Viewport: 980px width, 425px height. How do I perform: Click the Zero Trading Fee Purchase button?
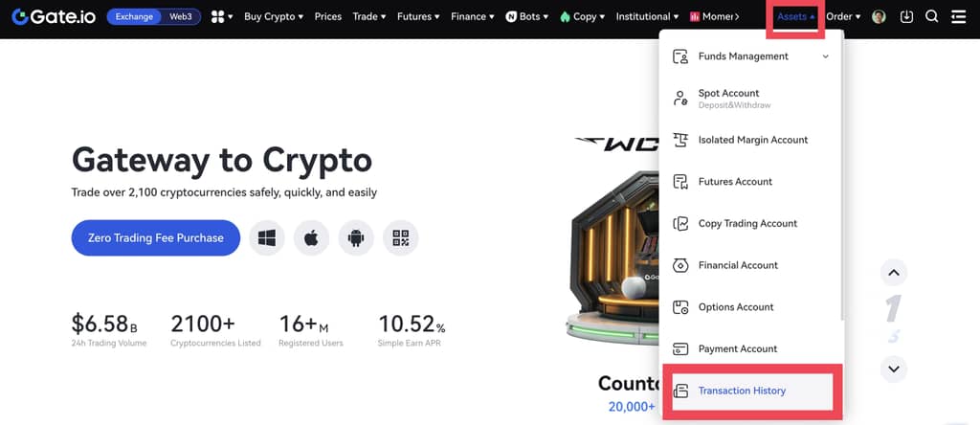click(x=155, y=237)
